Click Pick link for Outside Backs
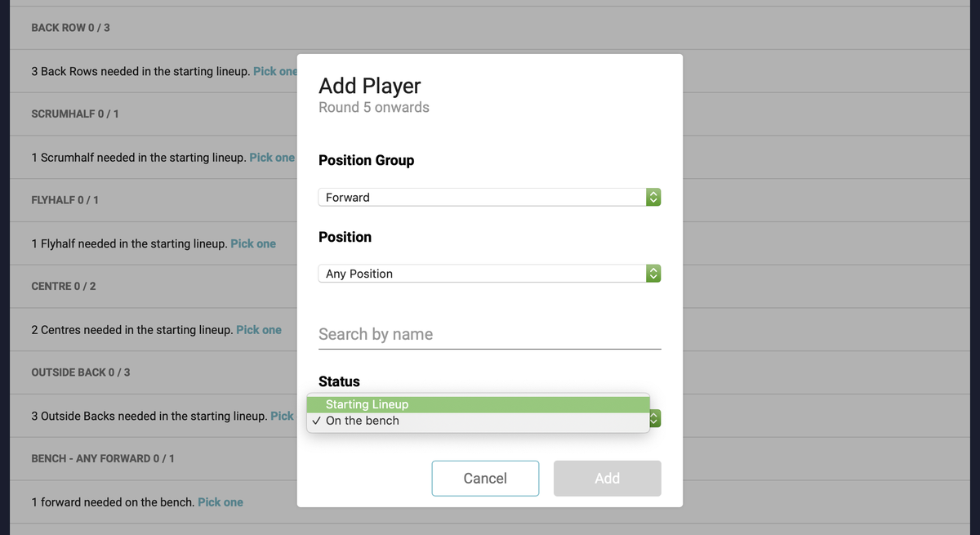 (282, 416)
